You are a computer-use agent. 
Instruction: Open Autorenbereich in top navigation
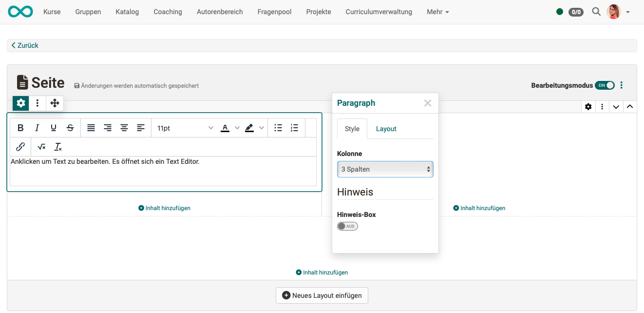[x=220, y=12]
